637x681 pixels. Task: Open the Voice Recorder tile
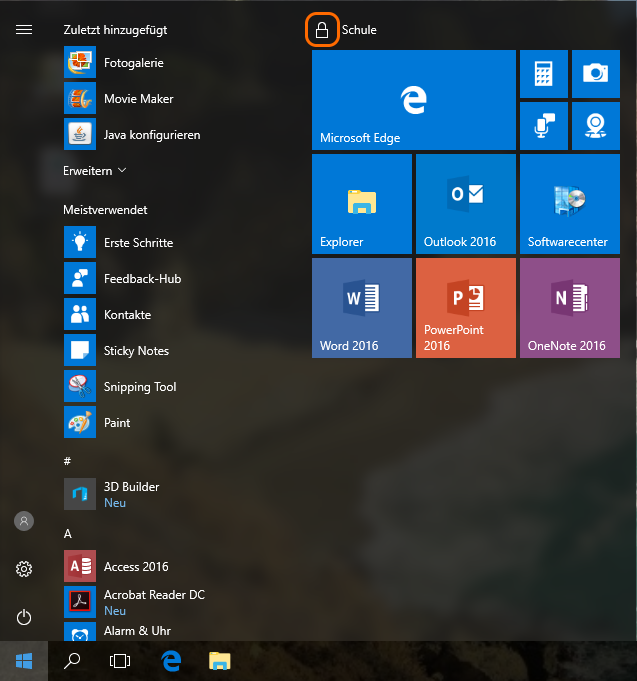(x=544, y=126)
